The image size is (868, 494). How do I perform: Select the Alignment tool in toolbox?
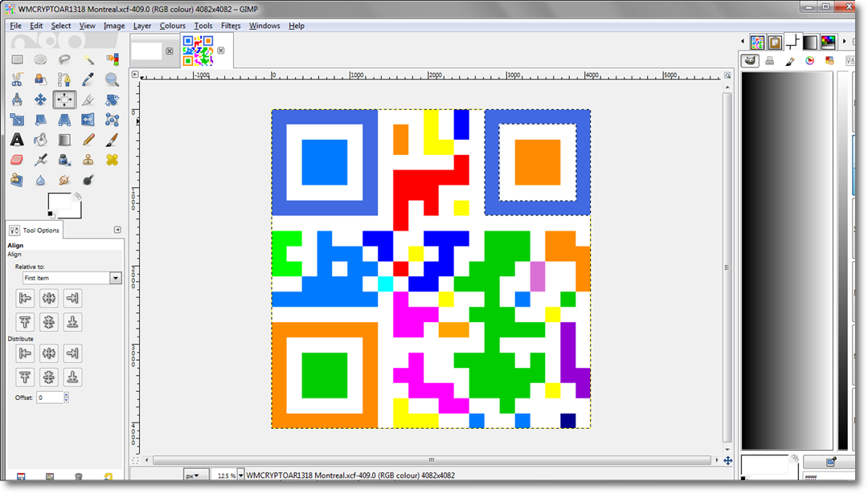pyautogui.click(x=64, y=100)
